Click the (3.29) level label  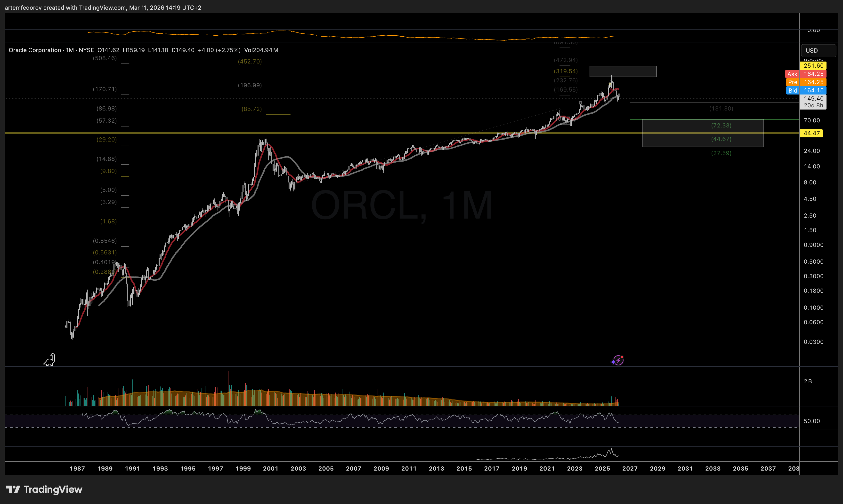108,202
